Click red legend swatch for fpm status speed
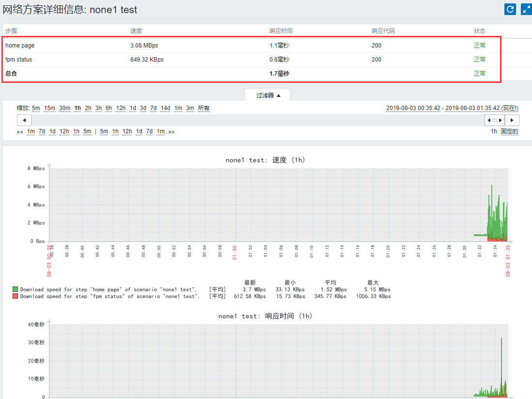Image resolution: width=532 pixels, height=399 pixels. [16, 296]
